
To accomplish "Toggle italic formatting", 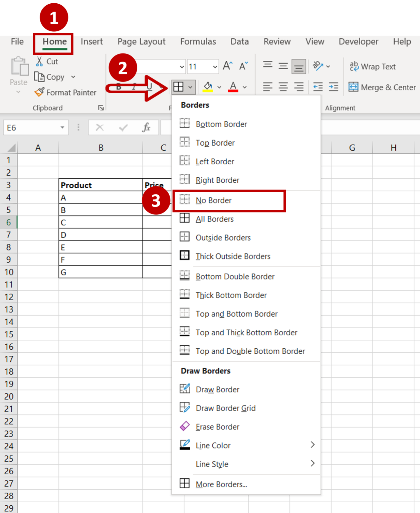I will [133, 87].
